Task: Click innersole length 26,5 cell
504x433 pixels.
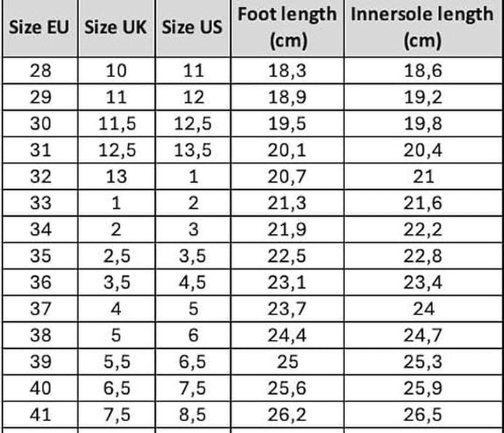Action: click(421, 414)
